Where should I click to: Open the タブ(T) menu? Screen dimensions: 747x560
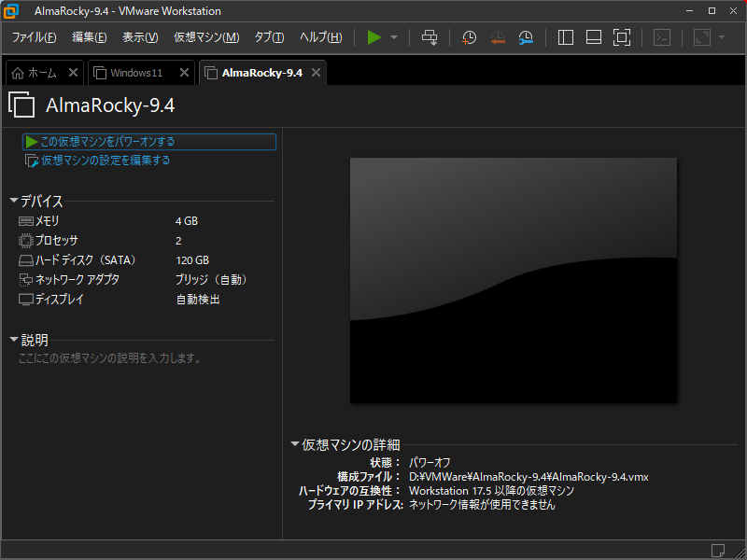pyautogui.click(x=269, y=37)
